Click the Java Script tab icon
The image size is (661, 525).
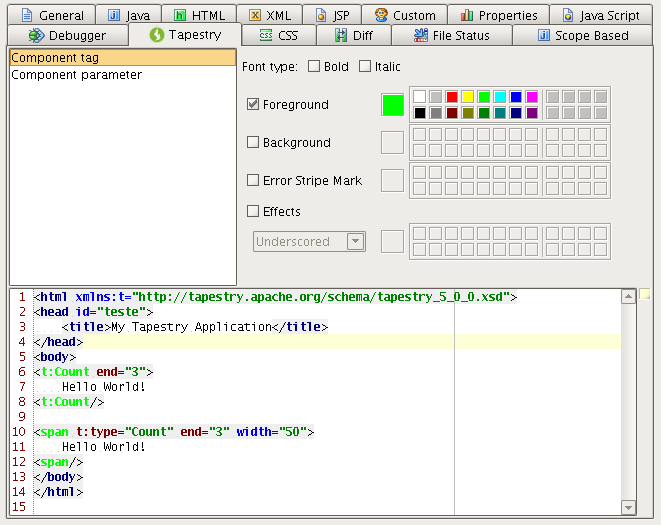(568, 15)
